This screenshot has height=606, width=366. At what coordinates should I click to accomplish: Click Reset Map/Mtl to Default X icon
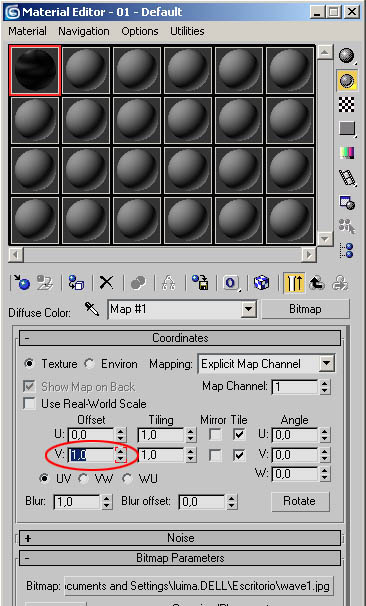(x=106, y=283)
